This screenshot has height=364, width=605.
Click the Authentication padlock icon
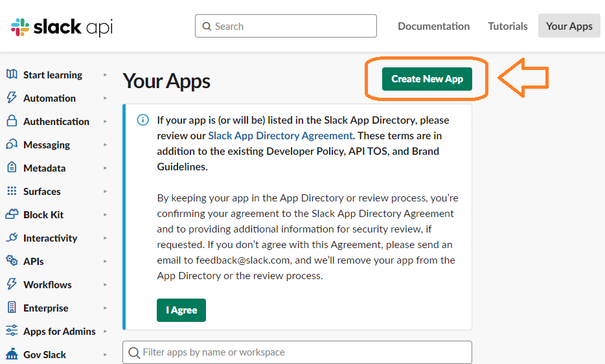click(12, 121)
